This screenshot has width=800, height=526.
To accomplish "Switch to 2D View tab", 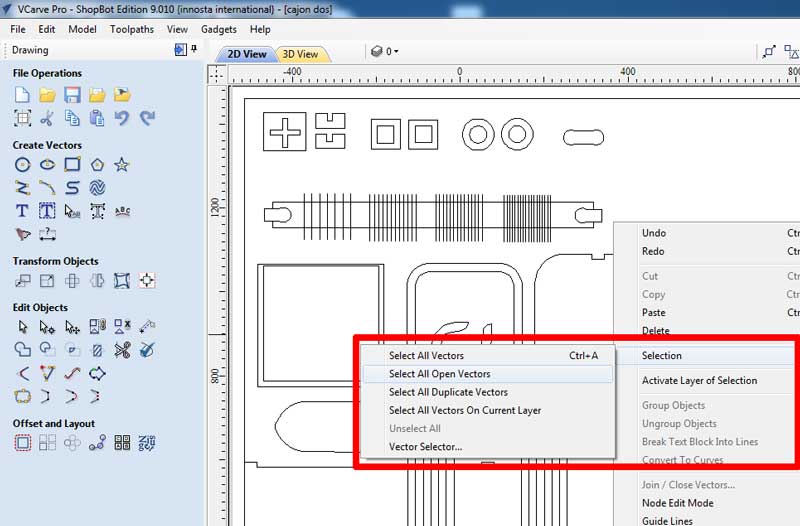I will (x=246, y=54).
